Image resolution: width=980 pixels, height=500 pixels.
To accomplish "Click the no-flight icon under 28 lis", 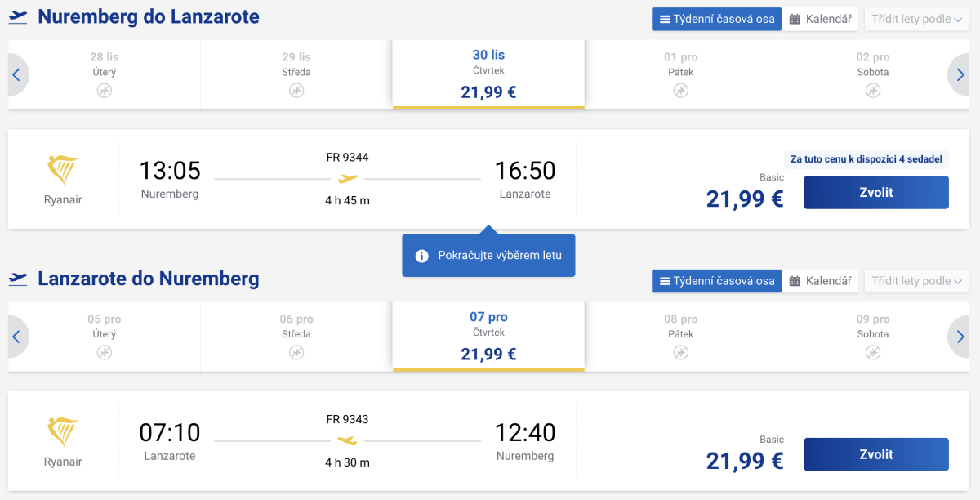I will (104, 91).
